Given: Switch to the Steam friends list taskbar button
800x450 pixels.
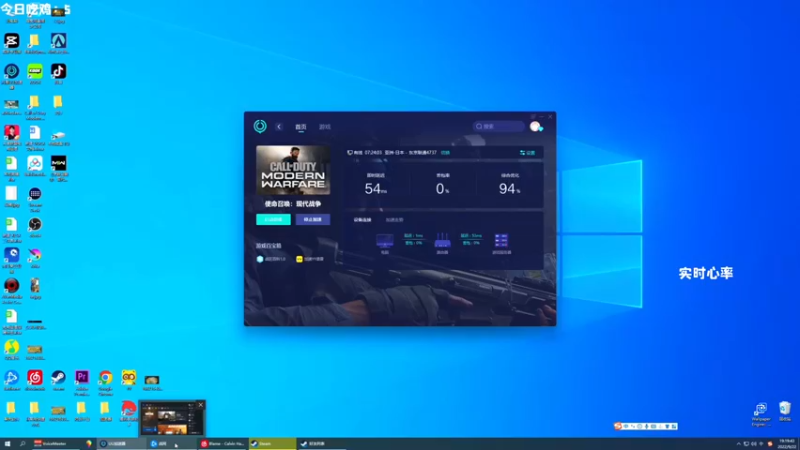Looking at the screenshot, I should coord(321,444).
